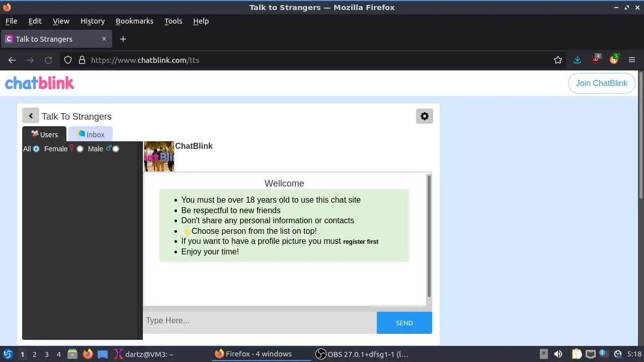644x362 pixels.
Task: Open the uBlock Origin extension icon
Action: tap(596, 59)
